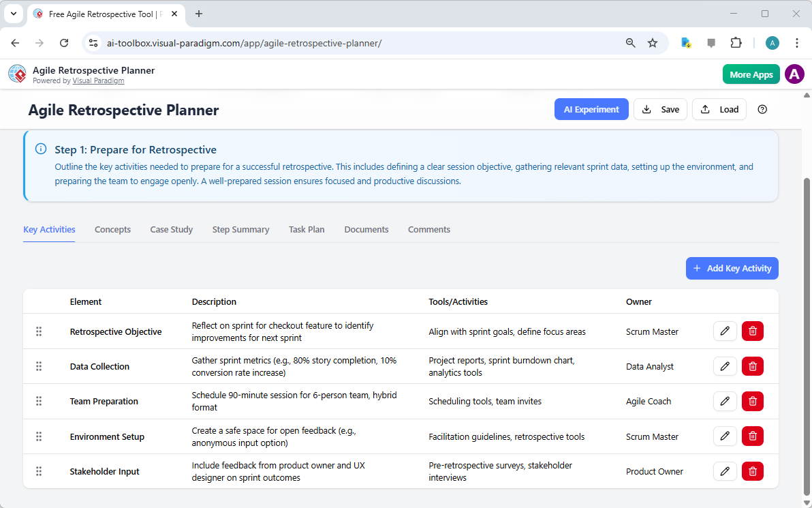The width and height of the screenshot is (812, 508).
Task: Open the Chrome three-dot menu
Action: 797,42
